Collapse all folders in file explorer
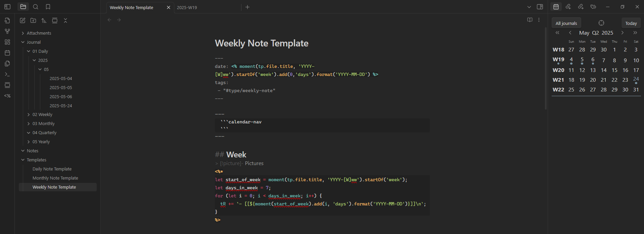 pyautogui.click(x=65, y=21)
